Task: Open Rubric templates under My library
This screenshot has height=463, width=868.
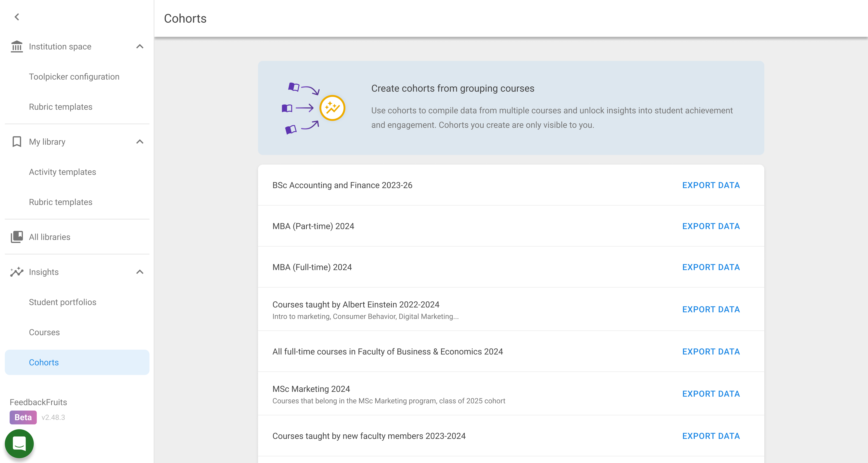Action: point(77,202)
